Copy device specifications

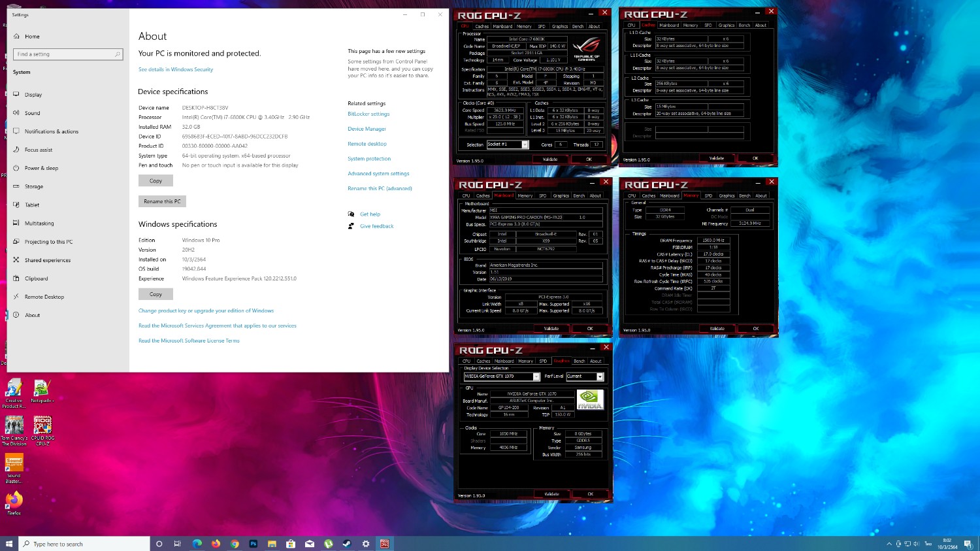pos(155,181)
